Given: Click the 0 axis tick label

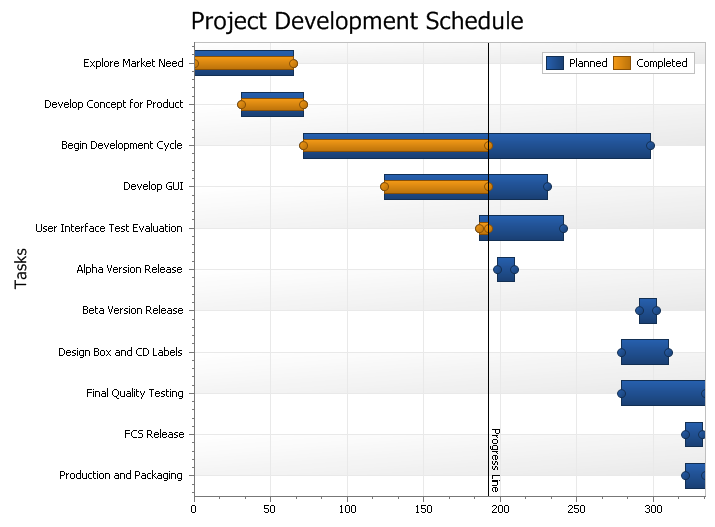Looking at the screenshot, I should [194, 509].
